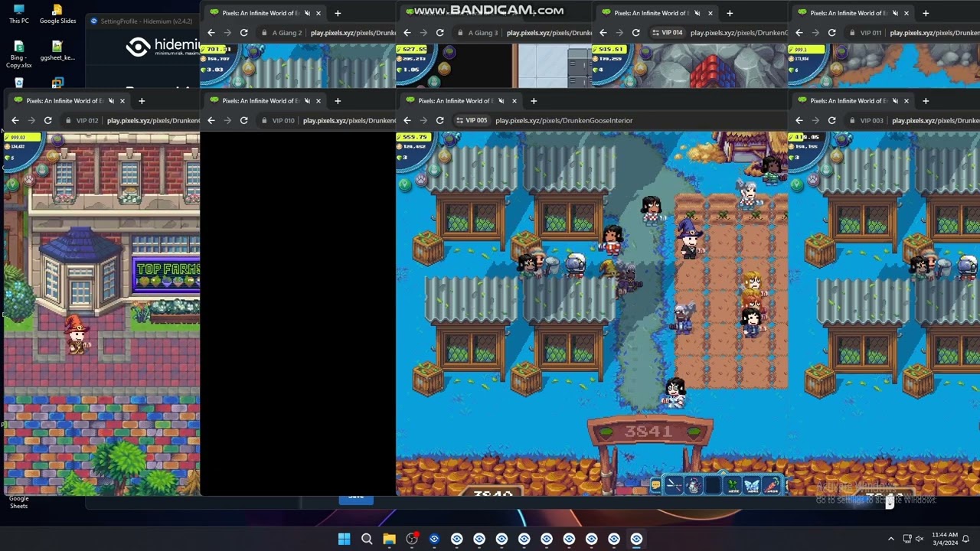Go back in the VIP 003 window
980x551 pixels.
[x=799, y=120]
